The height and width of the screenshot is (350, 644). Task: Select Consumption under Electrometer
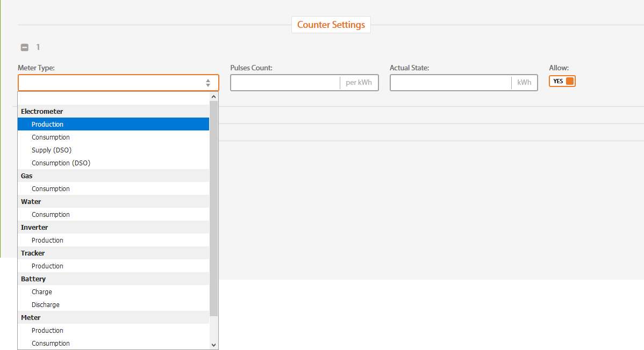point(51,137)
